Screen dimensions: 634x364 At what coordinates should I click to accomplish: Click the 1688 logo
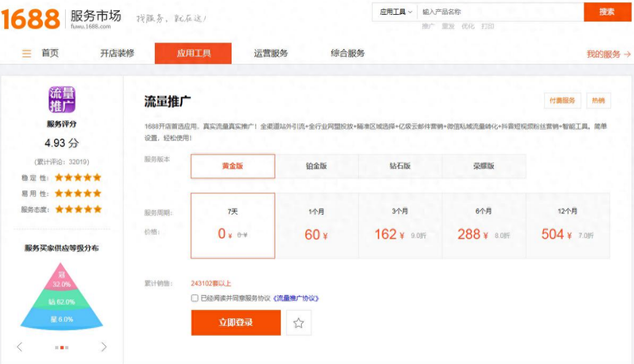tap(31, 20)
